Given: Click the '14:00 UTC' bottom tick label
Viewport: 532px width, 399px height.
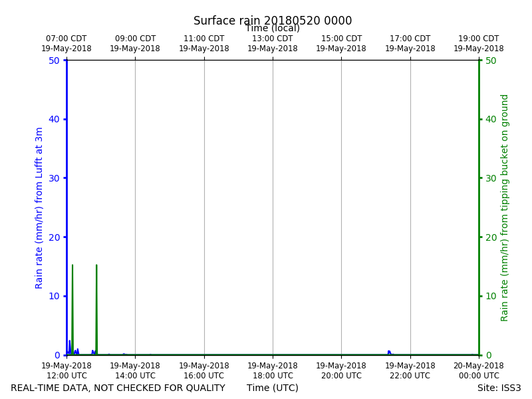Looking at the screenshot, I should [135, 376].
